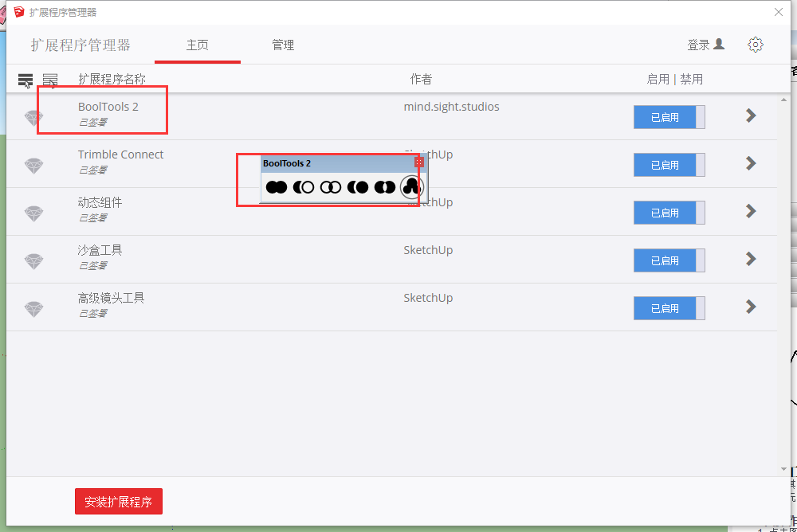The image size is (797, 532).
Task: Expand details chevron for 高级镜头工具
Action: point(751,307)
